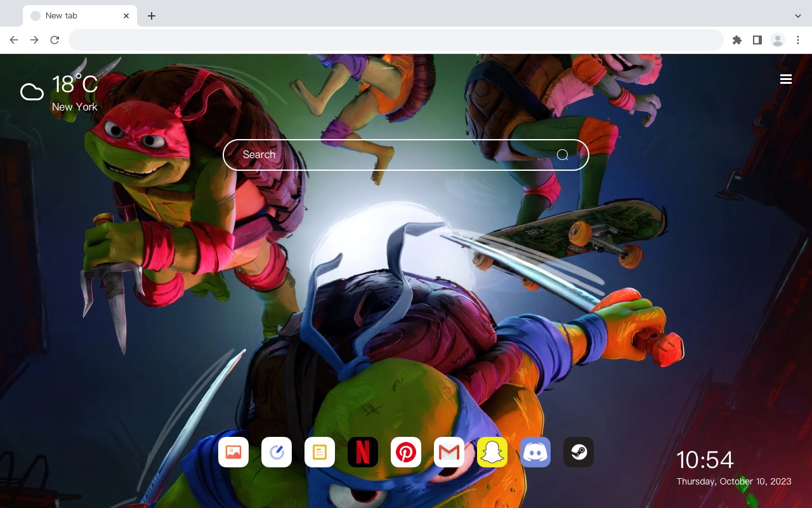This screenshot has width=812, height=508.
Task: Expand the tab search dropdown arrow
Action: tap(798, 16)
